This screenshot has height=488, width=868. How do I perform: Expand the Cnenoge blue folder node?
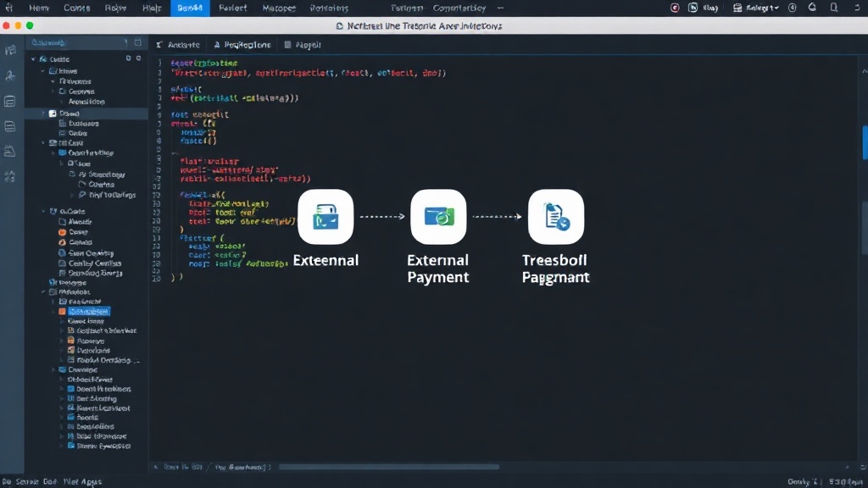point(53,369)
